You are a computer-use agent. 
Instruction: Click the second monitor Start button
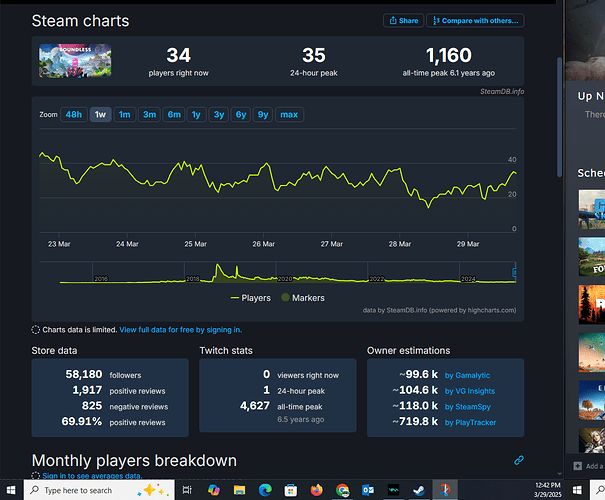(577, 490)
